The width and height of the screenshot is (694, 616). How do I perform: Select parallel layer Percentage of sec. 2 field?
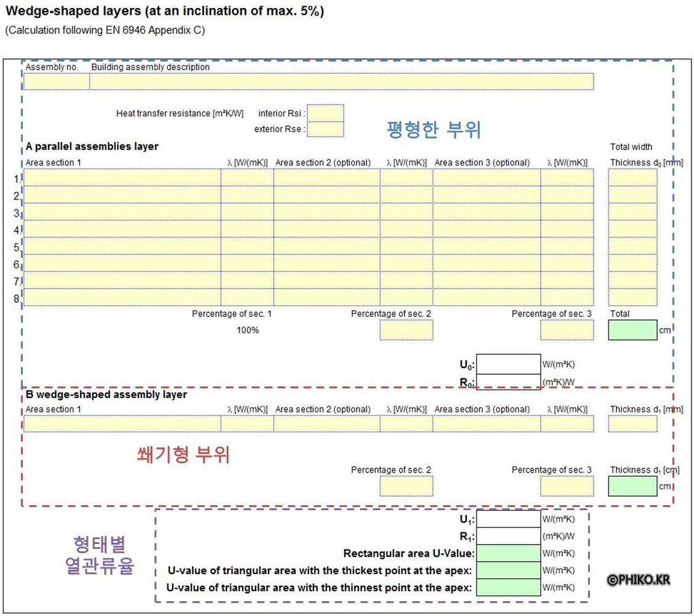406,330
